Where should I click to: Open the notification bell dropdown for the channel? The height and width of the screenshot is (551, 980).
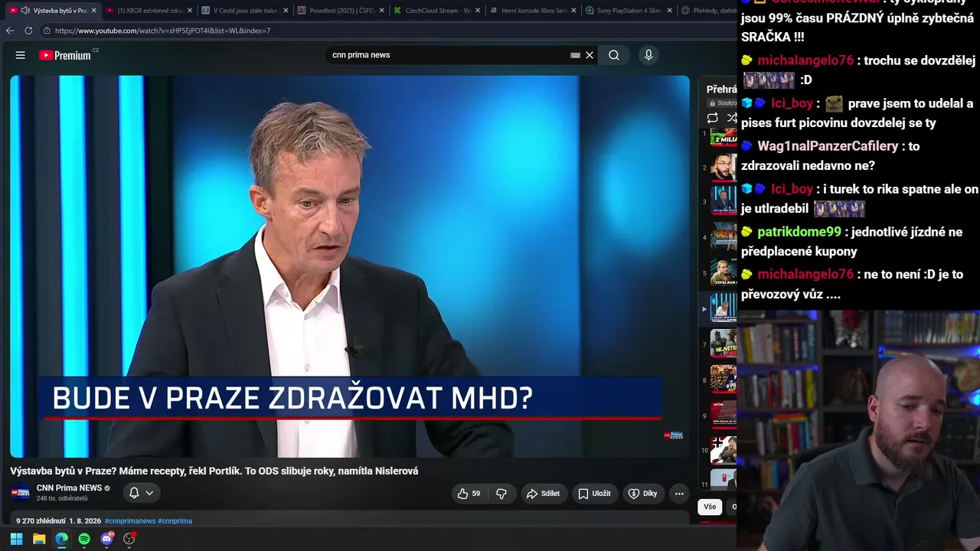(142, 494)
